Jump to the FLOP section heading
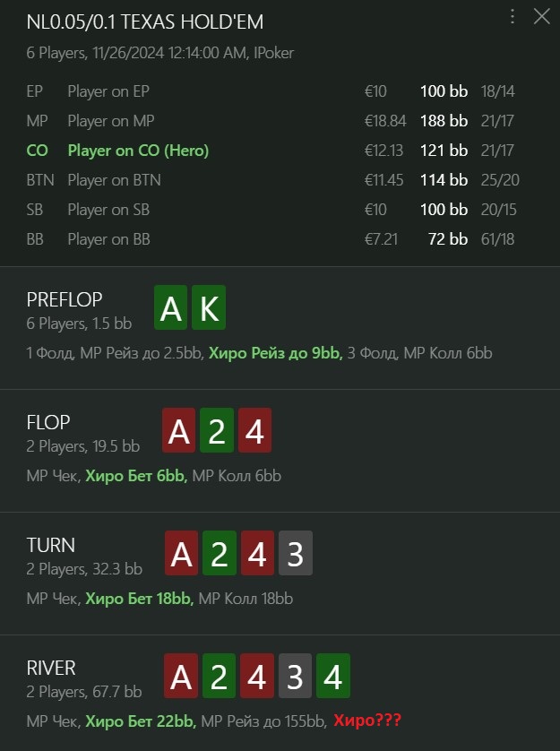 coord(48,422)
